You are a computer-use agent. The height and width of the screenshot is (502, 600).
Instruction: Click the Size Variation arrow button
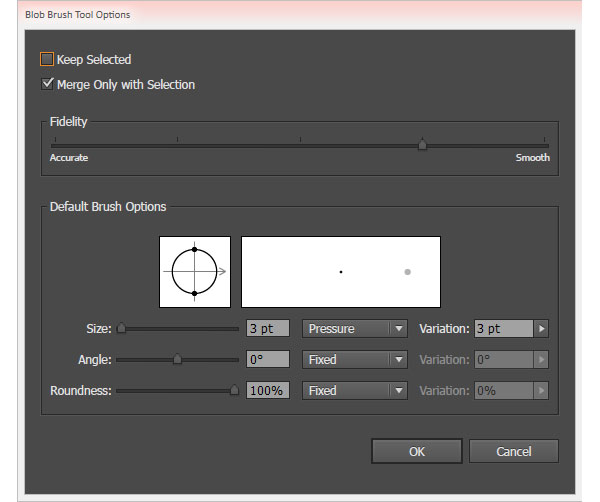(542, 328)
